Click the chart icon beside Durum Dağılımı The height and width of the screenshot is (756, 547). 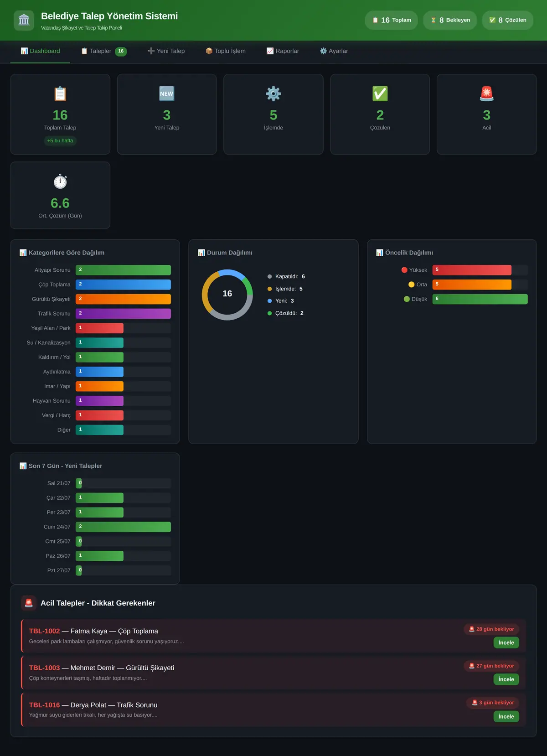pos(201,253)
